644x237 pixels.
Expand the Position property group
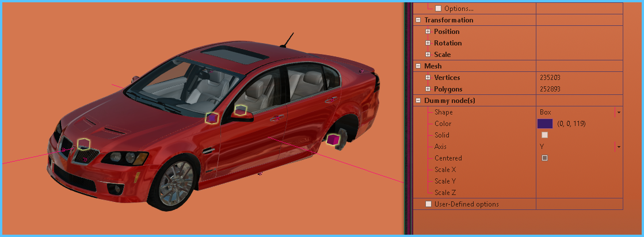(428, 32)
